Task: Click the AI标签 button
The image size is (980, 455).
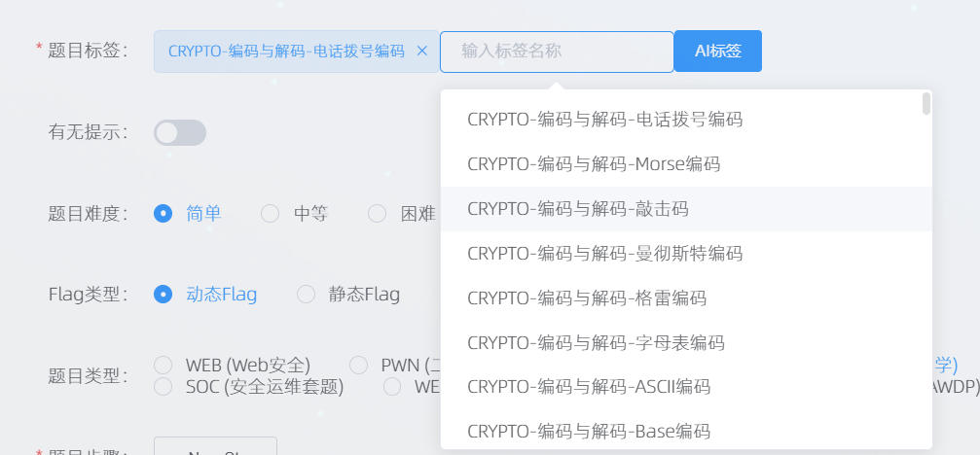Action: tap(717, 52)
